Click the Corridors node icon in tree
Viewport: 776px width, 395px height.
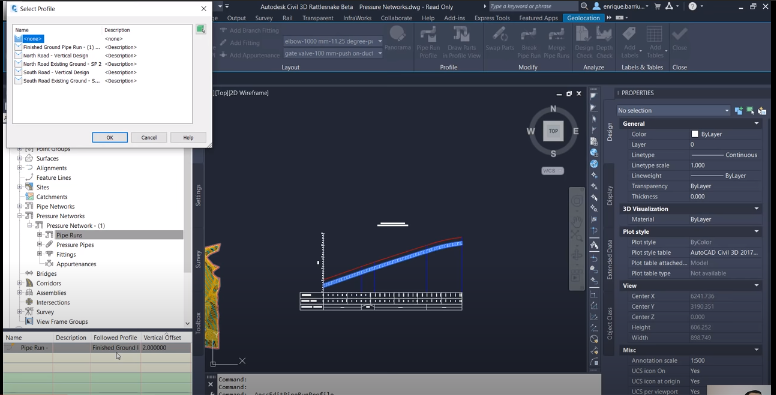click(29, 283)
